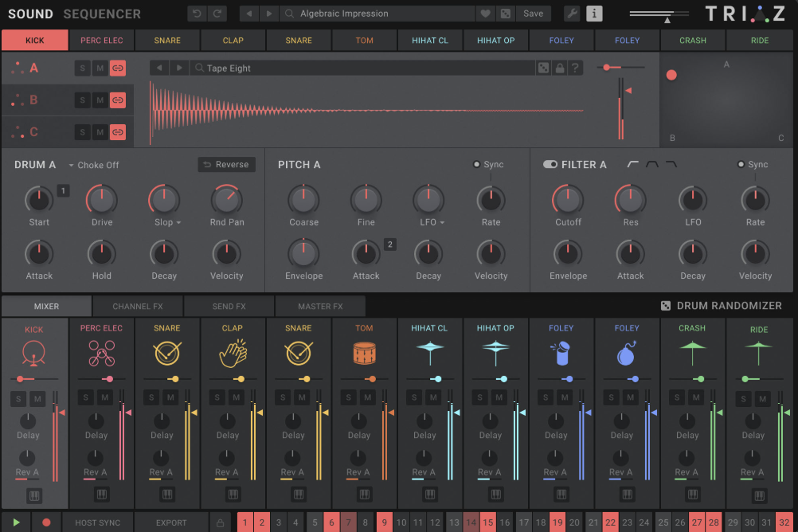Select the HIHAT OP cymbal icon
The height and width of the screenshot is (532, 798).
pos(495,352)
